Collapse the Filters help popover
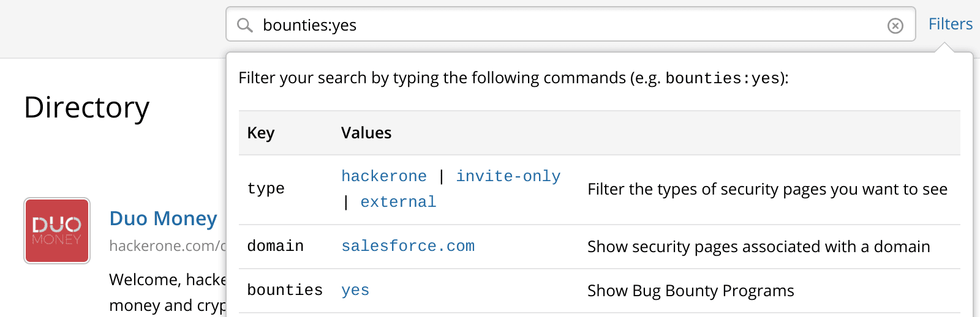Screen dimensions: 980x317 tap(950, 24)
